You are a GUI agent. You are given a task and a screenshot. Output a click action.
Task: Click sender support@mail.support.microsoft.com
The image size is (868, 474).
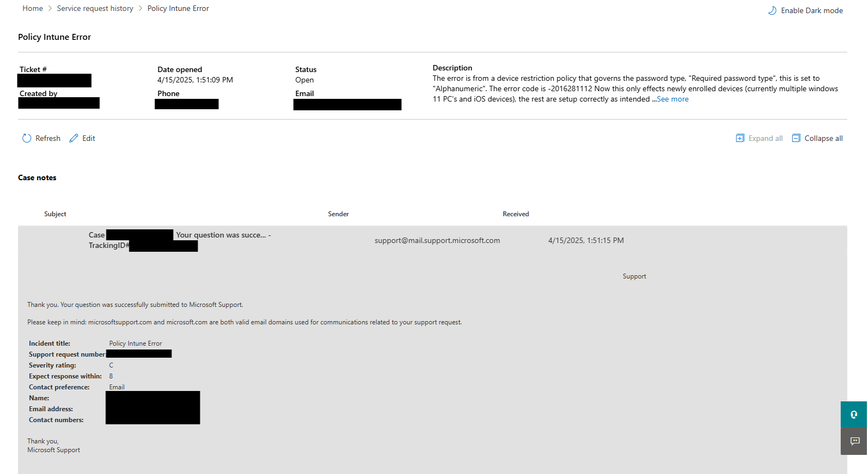(437, 240)
